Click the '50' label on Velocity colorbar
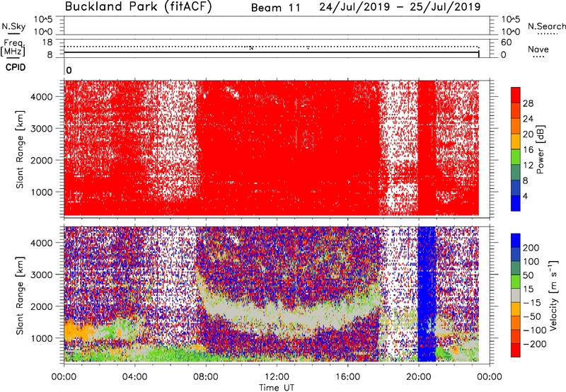 pos(528,275)
